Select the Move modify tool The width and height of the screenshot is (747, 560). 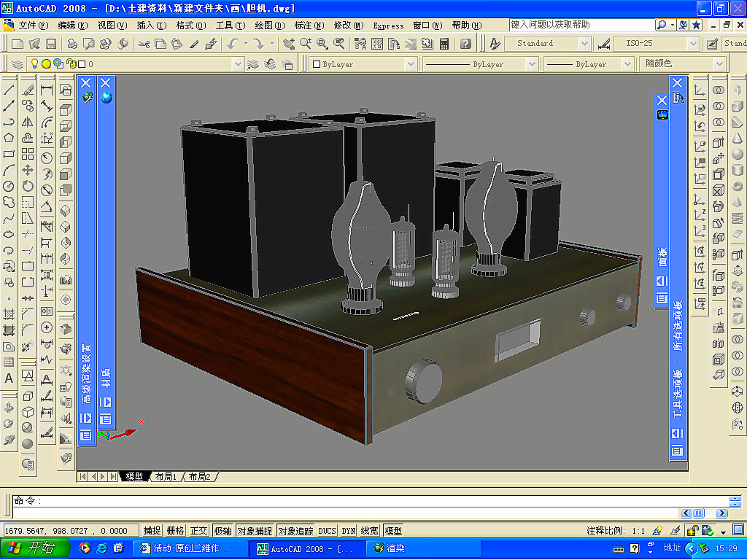tap(28, 171)
